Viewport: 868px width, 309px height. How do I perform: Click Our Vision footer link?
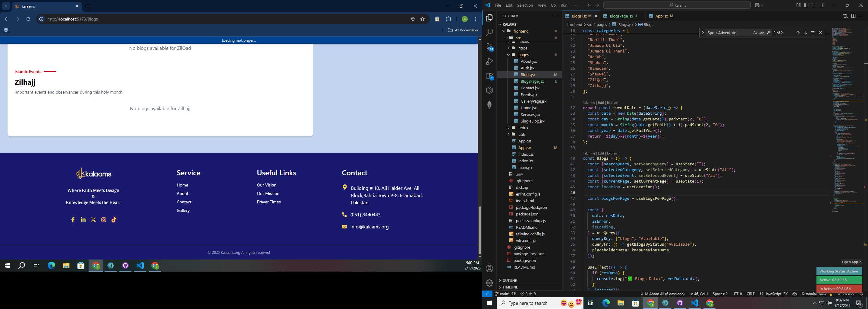(266, 185)
